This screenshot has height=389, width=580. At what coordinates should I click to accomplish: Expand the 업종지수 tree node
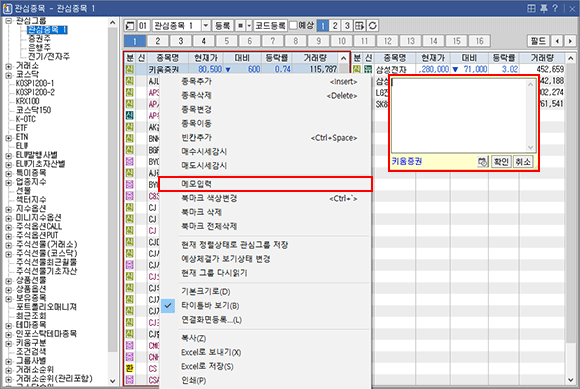(x=9, y=182)
